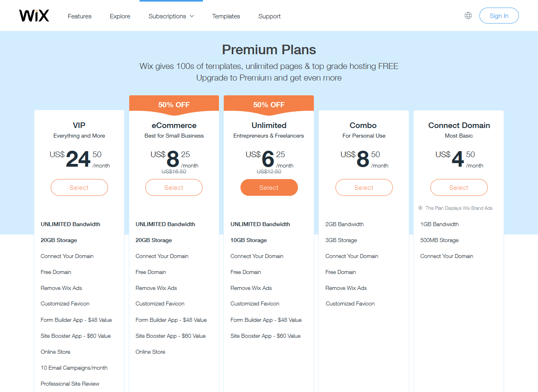538x392 pixels.
Task: Open the language globe icon
Action: (468, 16)
